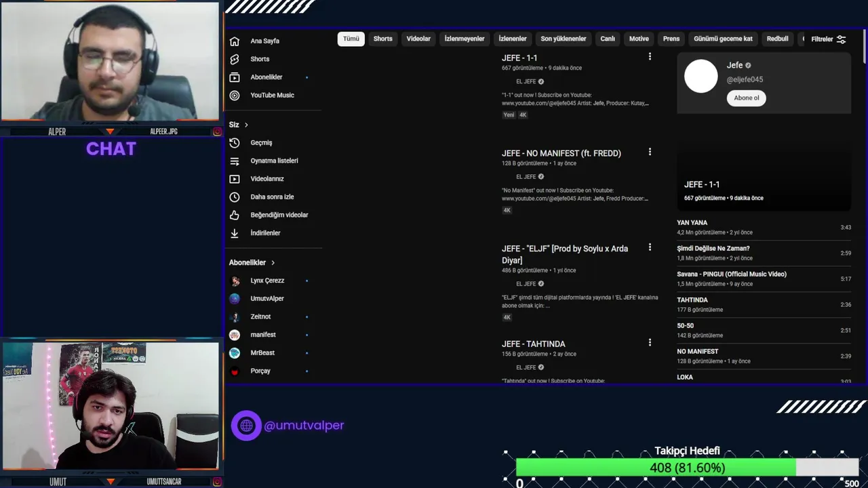Click Instagram icon next to UMUTTSANCAR
The height and width of the screenshot is (488, 868).
coord(217,482)
